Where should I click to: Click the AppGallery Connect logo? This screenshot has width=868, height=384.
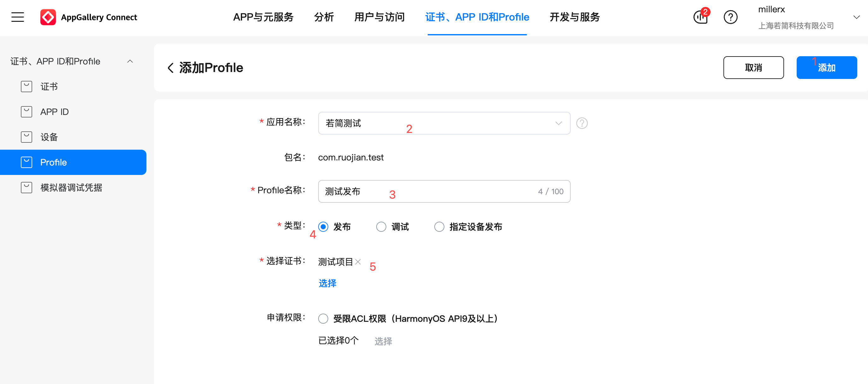click(x=48, y=17)
